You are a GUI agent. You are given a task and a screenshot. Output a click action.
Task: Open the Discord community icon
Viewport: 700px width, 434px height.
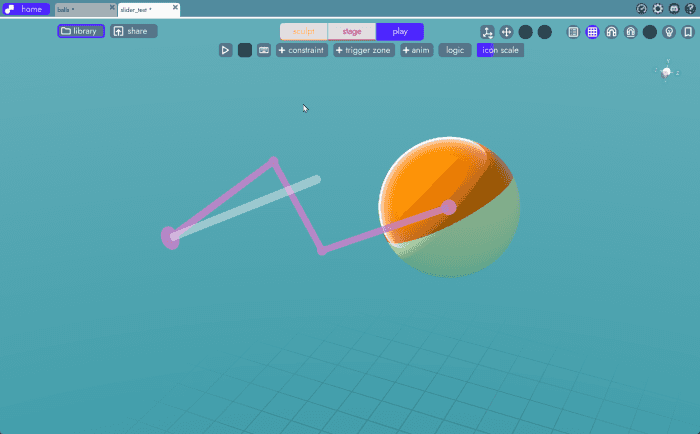point(673,8)
